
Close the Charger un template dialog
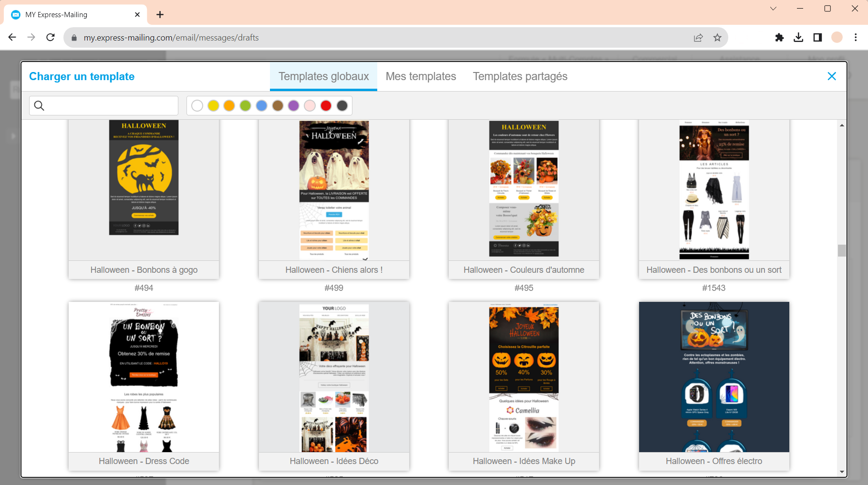[x=831, y=76]
